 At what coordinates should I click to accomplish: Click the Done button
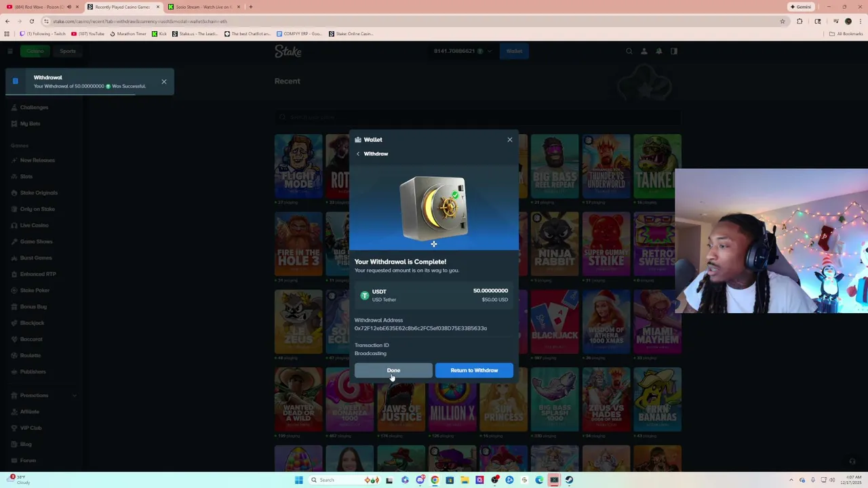[x=393, y=370]
